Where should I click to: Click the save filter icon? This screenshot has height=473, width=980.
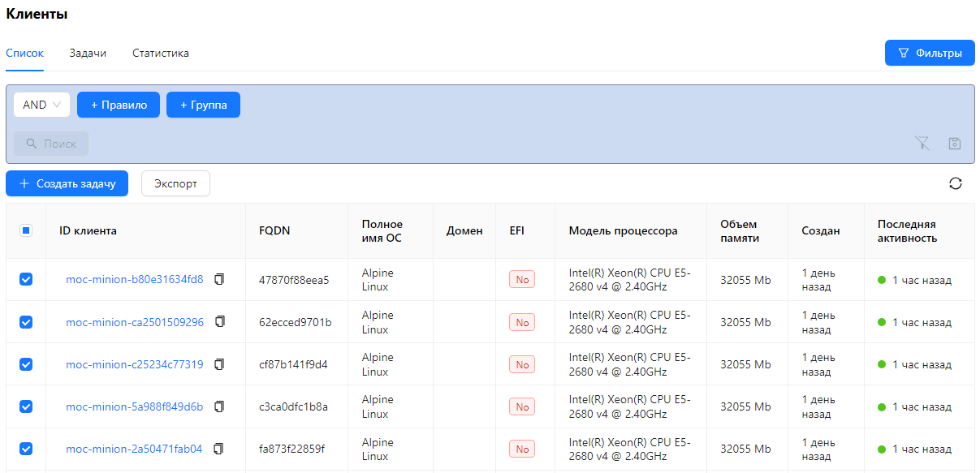click(x=955, y=144)
